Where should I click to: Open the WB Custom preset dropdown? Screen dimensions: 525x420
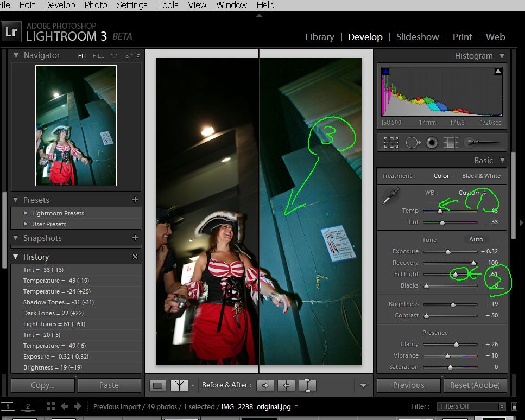[x=472, y=193]
